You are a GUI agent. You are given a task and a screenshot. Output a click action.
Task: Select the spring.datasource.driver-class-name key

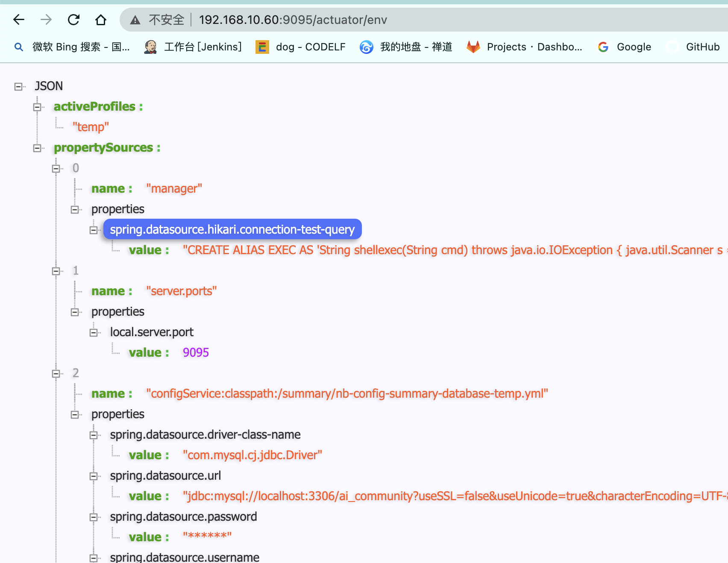pos(205,434)
